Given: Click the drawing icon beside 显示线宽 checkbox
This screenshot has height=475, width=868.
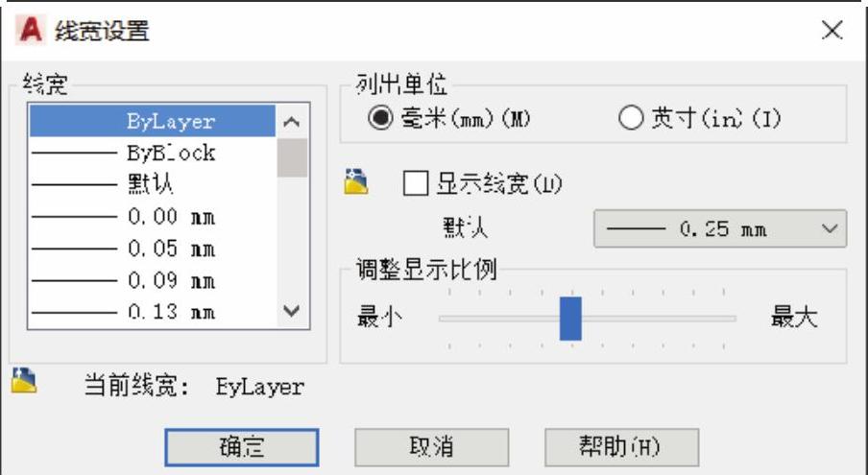Looking at the screenshot, I should coord(356,181).
